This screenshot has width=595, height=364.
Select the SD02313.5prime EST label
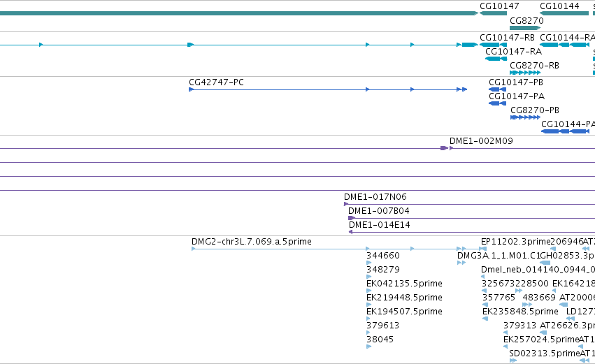(545, 354)
